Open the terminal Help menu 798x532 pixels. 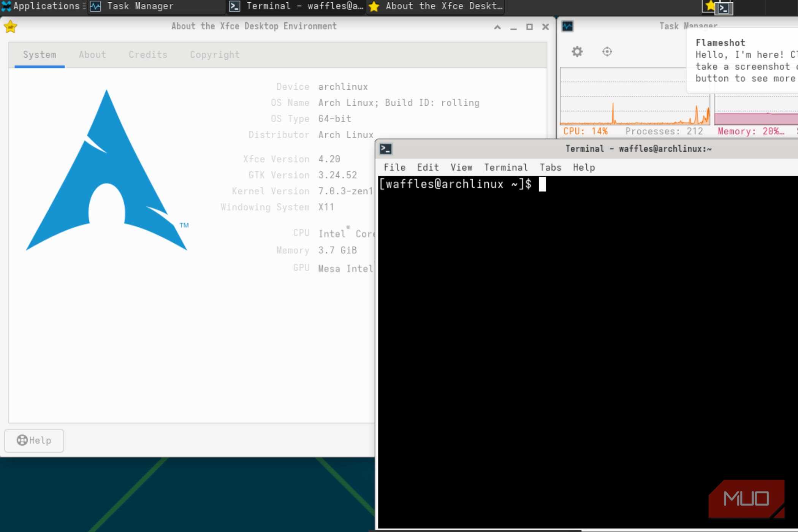click(584, 168)
